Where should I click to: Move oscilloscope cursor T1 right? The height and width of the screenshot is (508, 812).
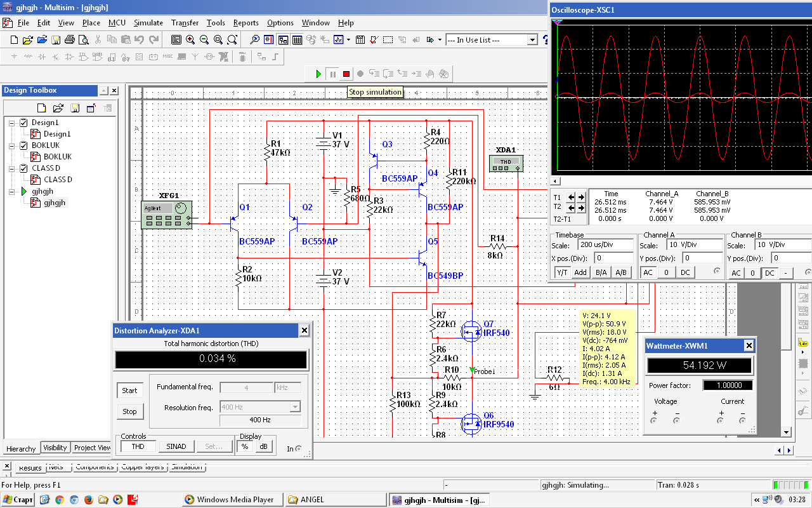(580, 197)
